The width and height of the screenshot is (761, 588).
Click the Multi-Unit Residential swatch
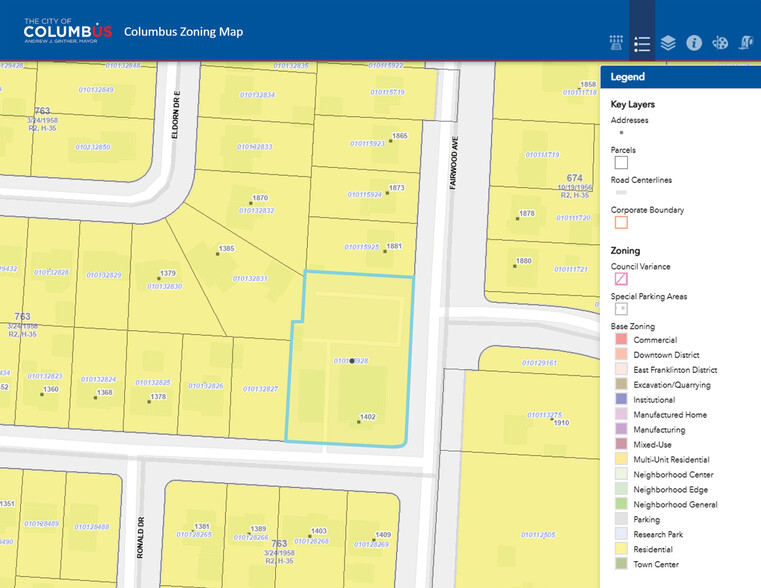point(621,460)
